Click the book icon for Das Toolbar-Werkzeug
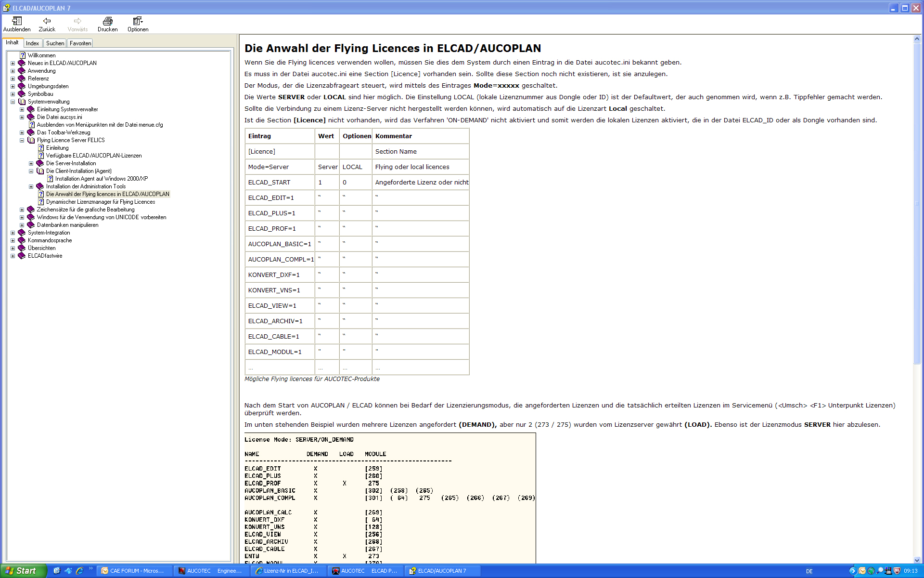The width and height of the screenshot is (924, 578). point(31,132)
